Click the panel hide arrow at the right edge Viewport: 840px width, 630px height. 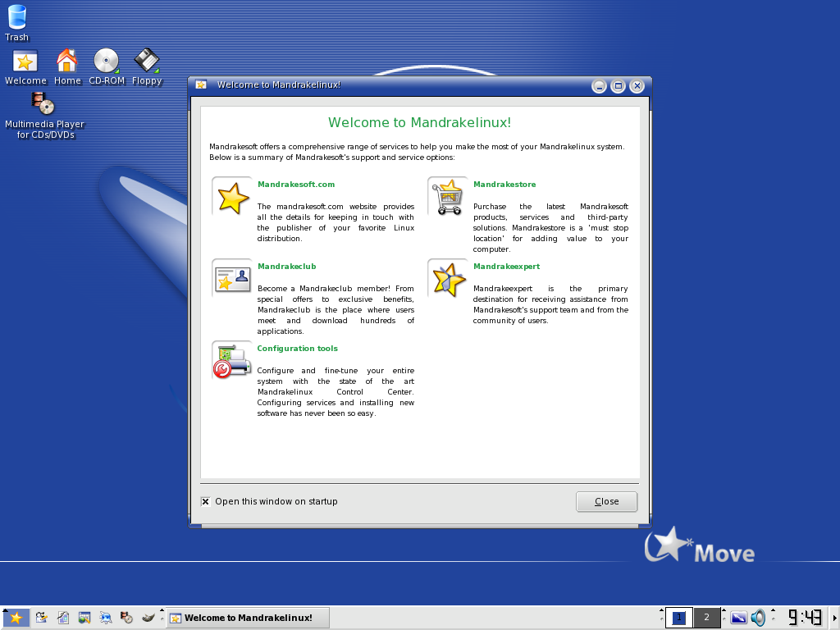coord(835,618)
